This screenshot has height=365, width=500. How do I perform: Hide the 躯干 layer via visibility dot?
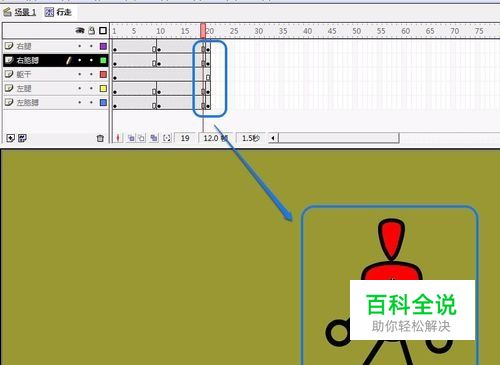[80, 74]
